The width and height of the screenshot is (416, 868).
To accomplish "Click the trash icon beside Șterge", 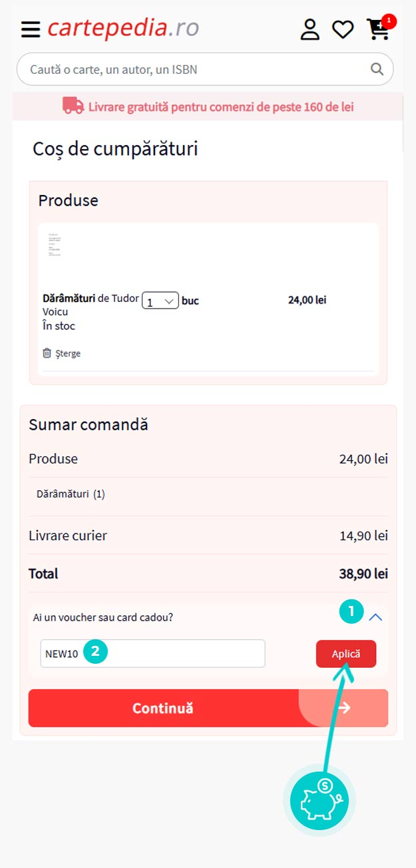I will tap(47, 353).
